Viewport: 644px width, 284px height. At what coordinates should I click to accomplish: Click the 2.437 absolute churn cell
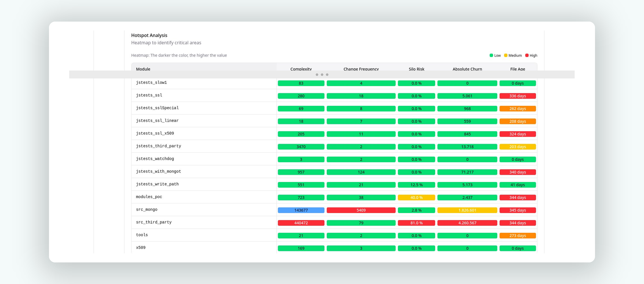(467, 198)
